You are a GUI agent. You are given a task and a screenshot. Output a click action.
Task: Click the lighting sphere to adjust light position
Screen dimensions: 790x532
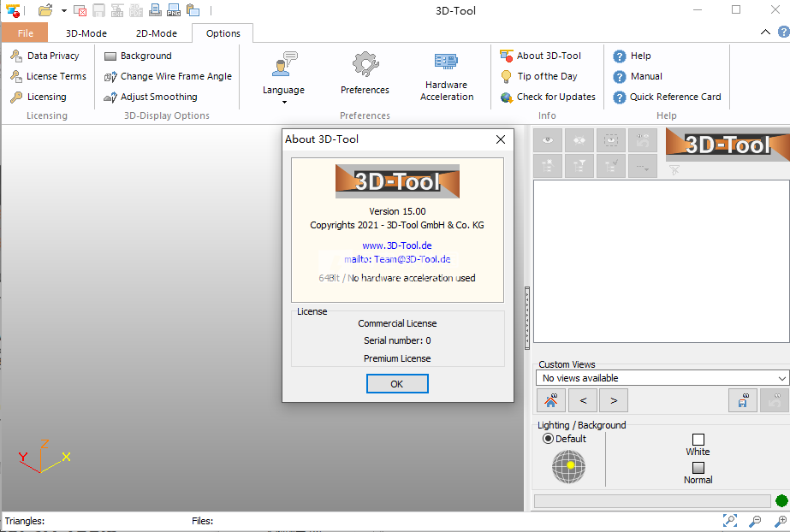point(569,468)
